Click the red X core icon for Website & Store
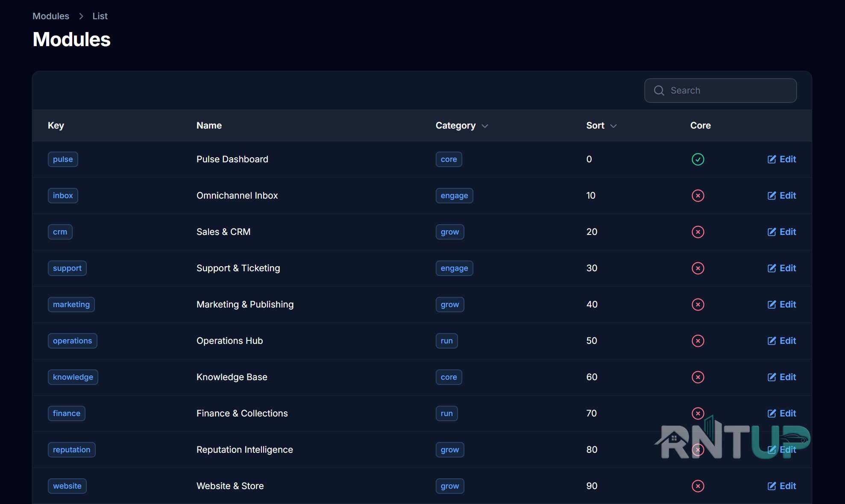This screenshot has width=845, height=504. (698, 486)
